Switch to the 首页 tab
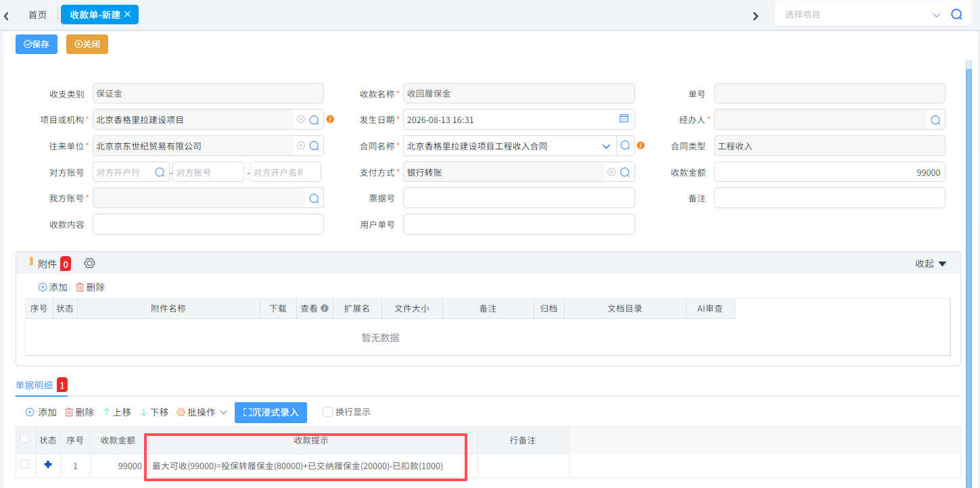This screenshot has width=980, height=488. point(37,14)
